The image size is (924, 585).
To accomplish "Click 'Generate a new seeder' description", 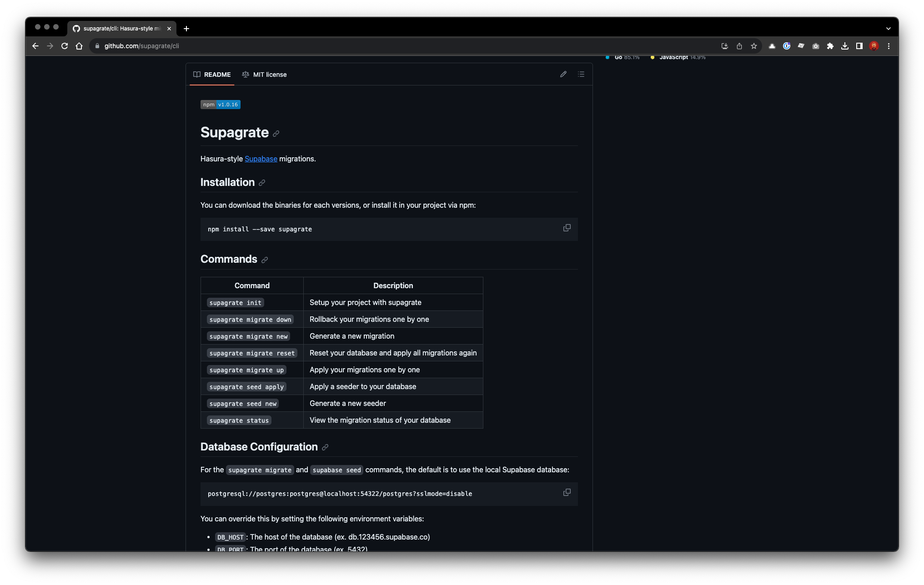I will [348, 403].
